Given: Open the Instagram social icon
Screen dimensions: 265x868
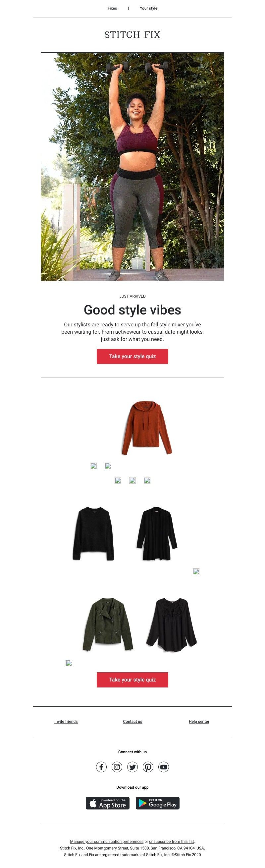Looking at the screenshot, I should [x=117, y=767].
